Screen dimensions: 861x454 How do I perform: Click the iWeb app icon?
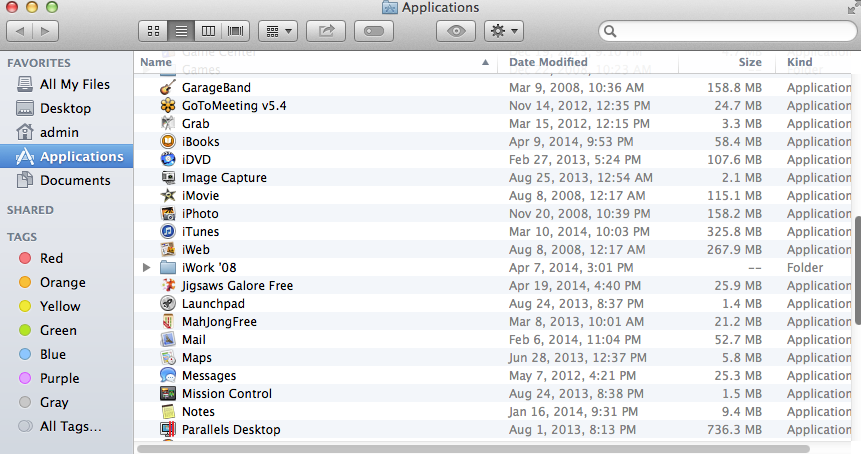167,250
